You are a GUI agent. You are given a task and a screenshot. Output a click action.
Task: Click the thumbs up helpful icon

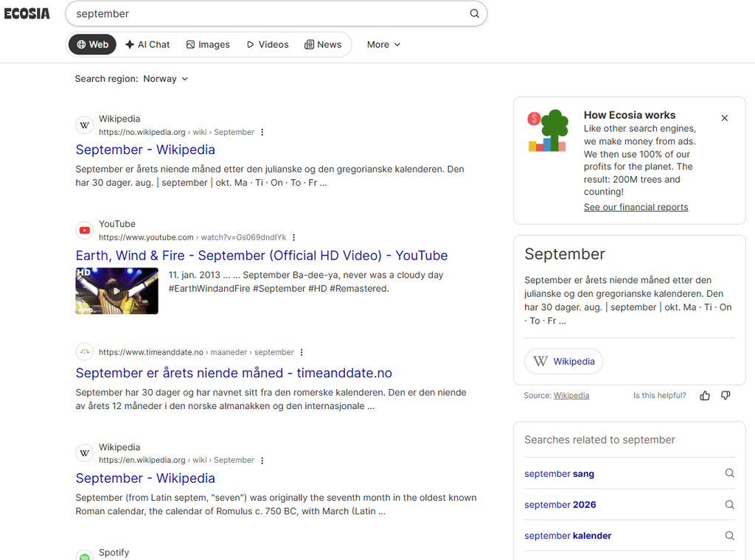coord(705,396)
